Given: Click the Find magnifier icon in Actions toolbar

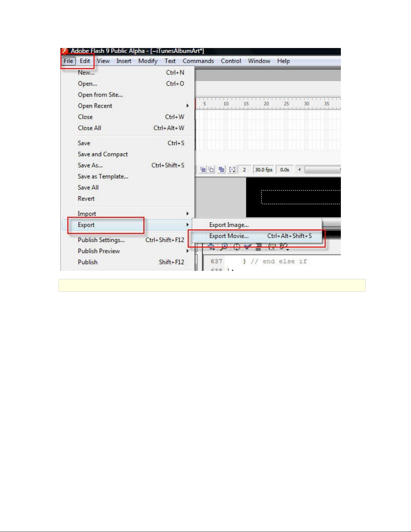Looking at the screenshot, I should (x=224, y=248).
